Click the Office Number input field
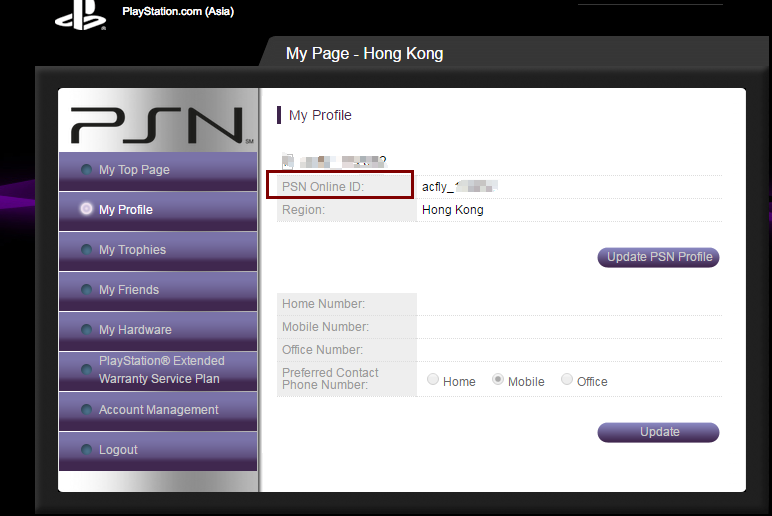Screen dimensions: 772x516 (x=569, y=350)
